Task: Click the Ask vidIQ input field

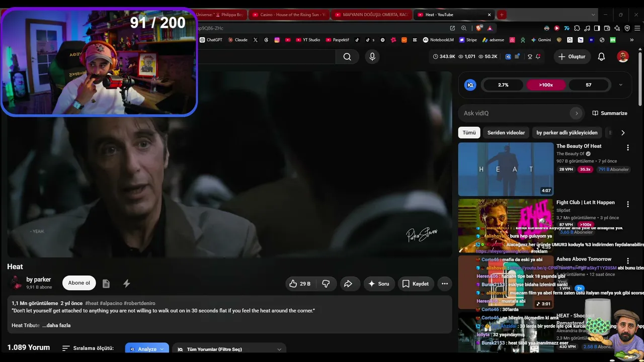Action: 516,113
